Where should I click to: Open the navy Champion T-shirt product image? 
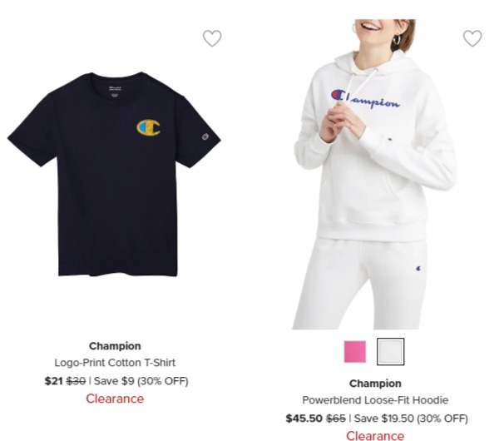pyautogui.click(x=114, y=174)
